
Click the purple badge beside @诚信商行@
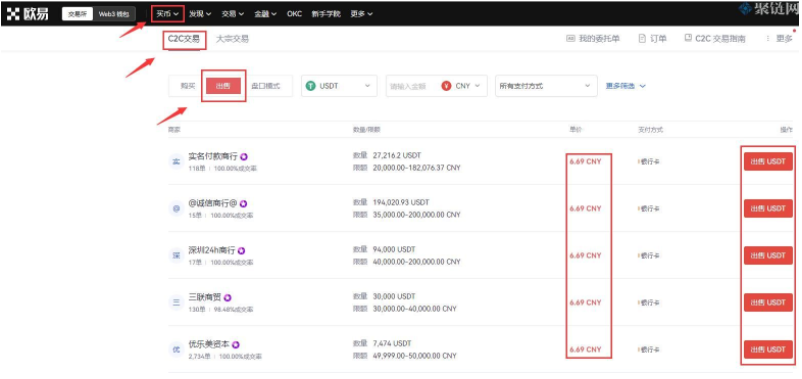243,204
